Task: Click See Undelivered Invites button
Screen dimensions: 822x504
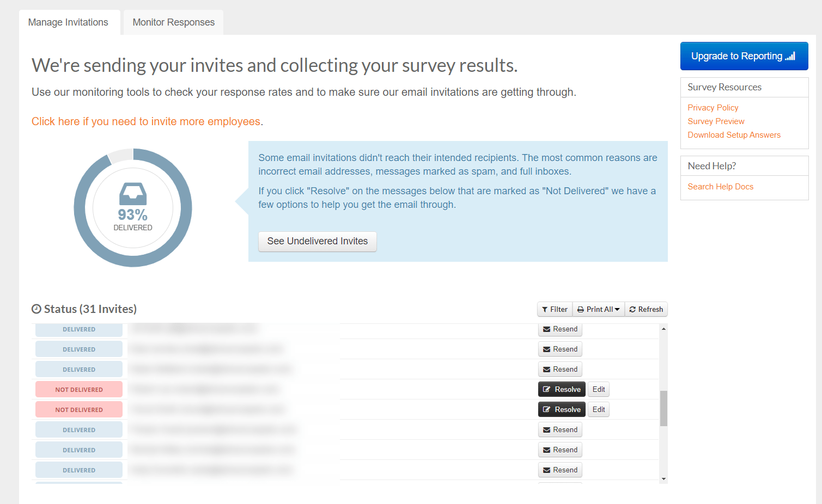Action: pos(318,241)
